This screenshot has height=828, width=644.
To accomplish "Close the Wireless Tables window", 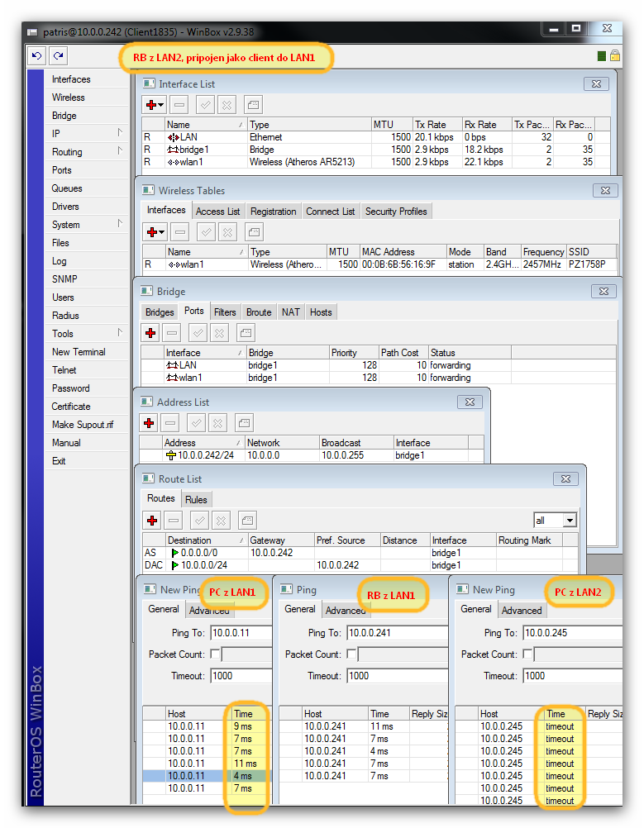I will 605,191.
